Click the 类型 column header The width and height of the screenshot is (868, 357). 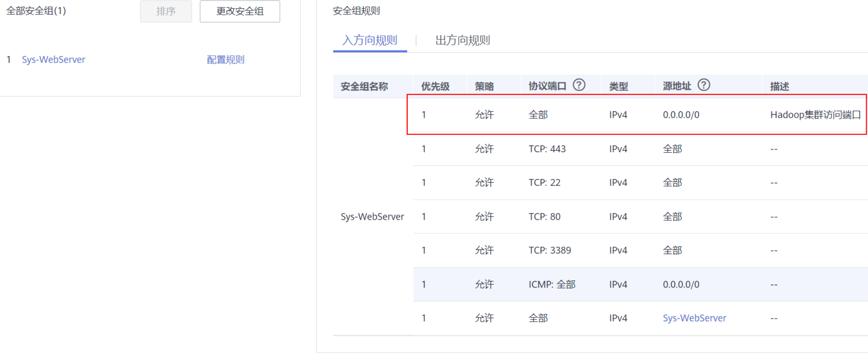(x=618, y=86)
